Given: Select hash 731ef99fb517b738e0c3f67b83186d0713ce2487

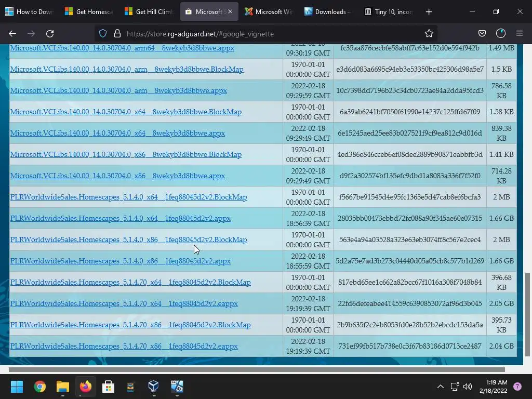Looking at the screenshot, I should point(410,347).
